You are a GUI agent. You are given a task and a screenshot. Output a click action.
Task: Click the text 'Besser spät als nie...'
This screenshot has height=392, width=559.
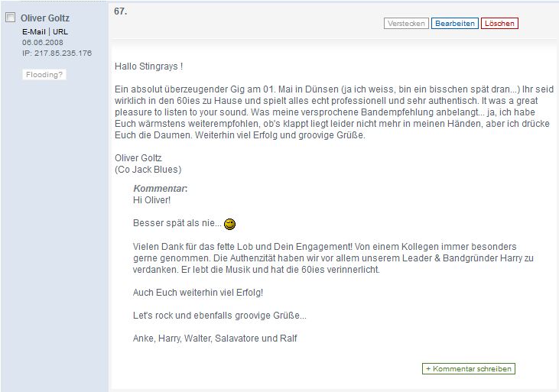[177, 223]
